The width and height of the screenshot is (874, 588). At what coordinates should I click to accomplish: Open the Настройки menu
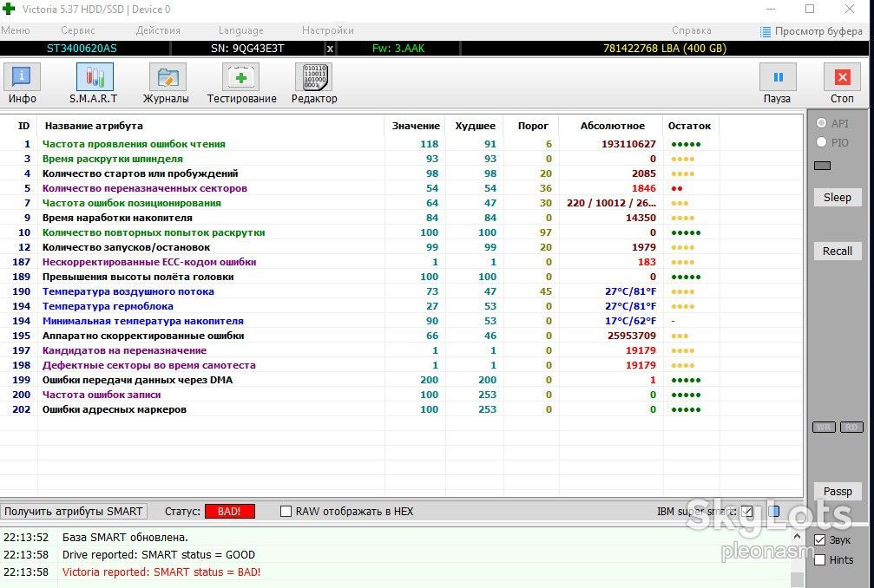click(328, 30)
